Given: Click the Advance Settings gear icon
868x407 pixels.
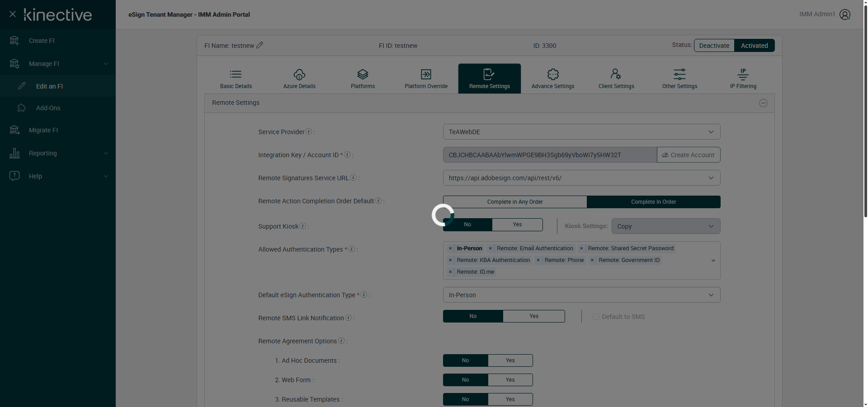Looking at the screenshot, I should point(553,74).
